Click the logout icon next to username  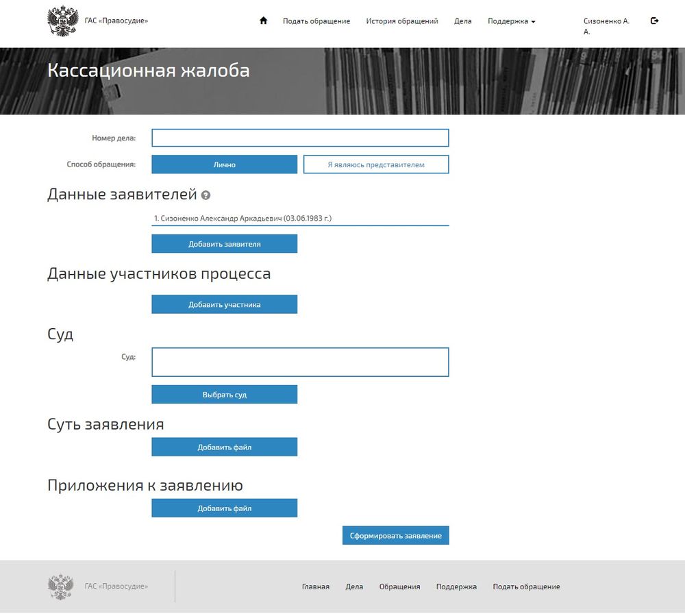(x=654, y=21)
